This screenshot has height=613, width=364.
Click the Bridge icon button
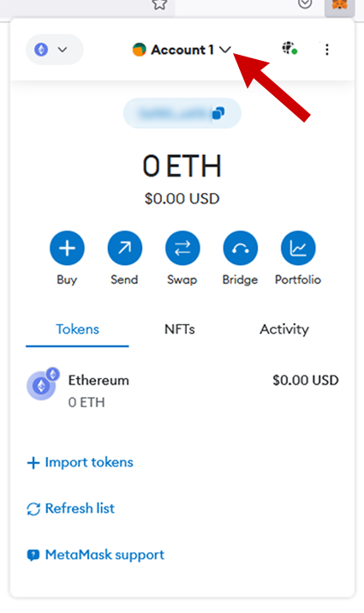240,249
